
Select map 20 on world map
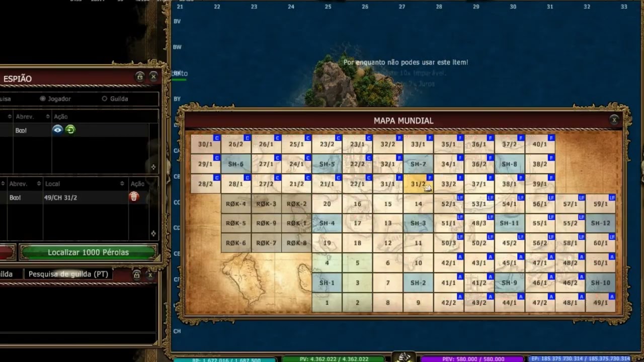[x=327, y=204]
